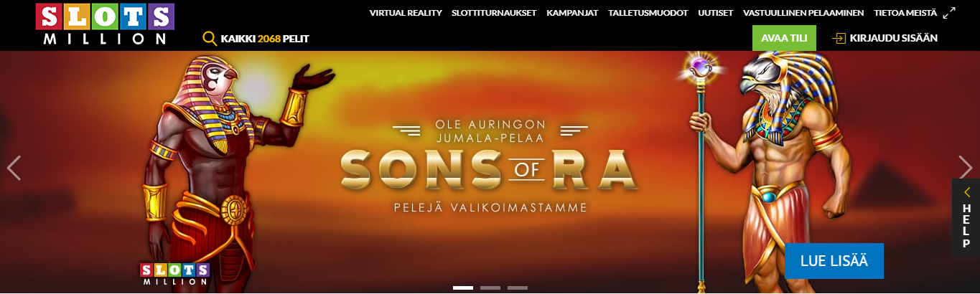Click the login arrow icon beside Kirjaudu sisään
The height and width of the screenshot is (294, 980).
pos(838,38)
